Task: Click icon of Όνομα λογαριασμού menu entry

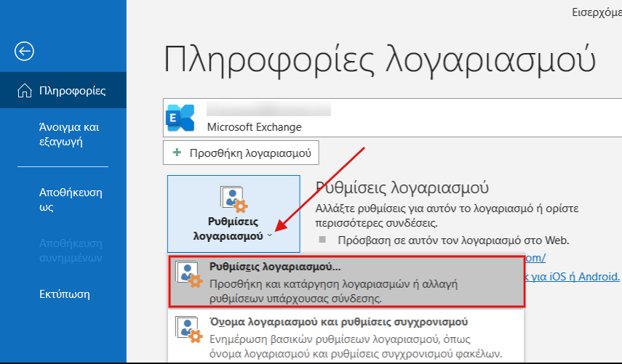Action: pyautogui.click(x=189, y=328)
